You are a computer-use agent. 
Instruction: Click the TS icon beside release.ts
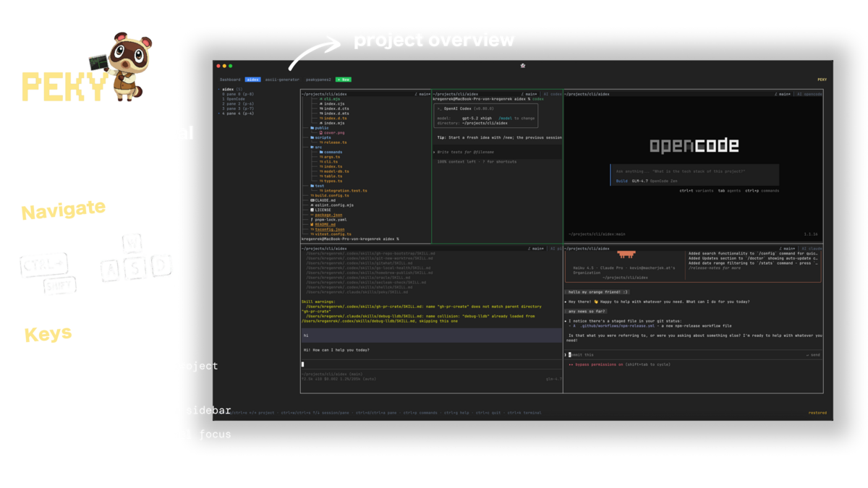click(321, 142)
